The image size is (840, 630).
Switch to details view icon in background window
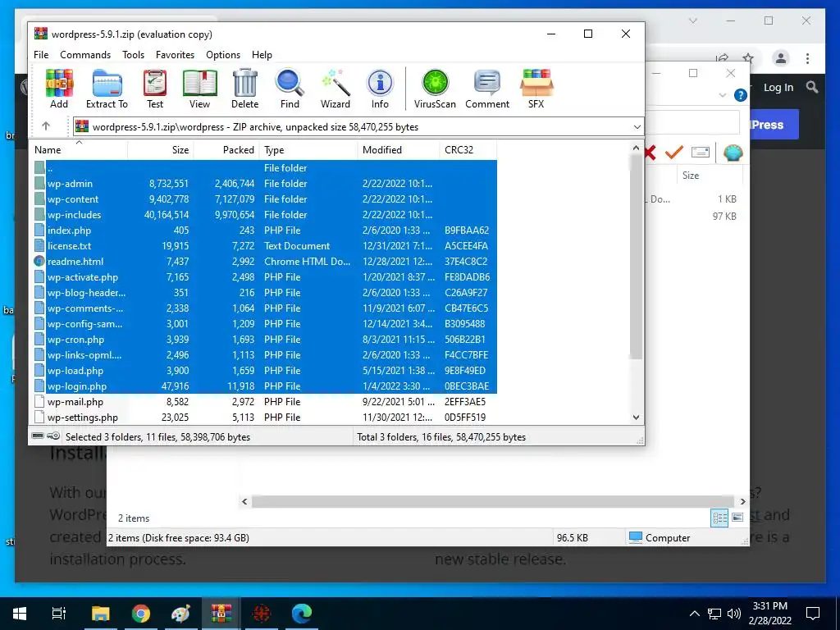719,518
